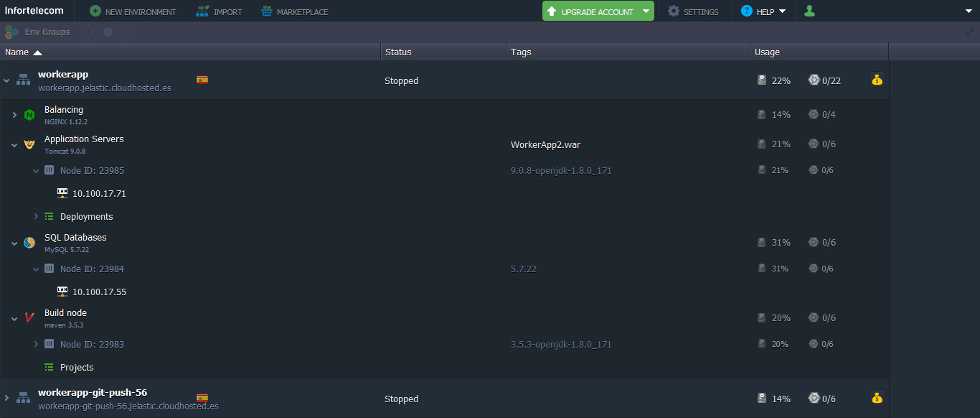This screenshot has height=418, width=980.
Task: Click the Spain flag next to workerapp-git-push-56
Action: point(202,398)
